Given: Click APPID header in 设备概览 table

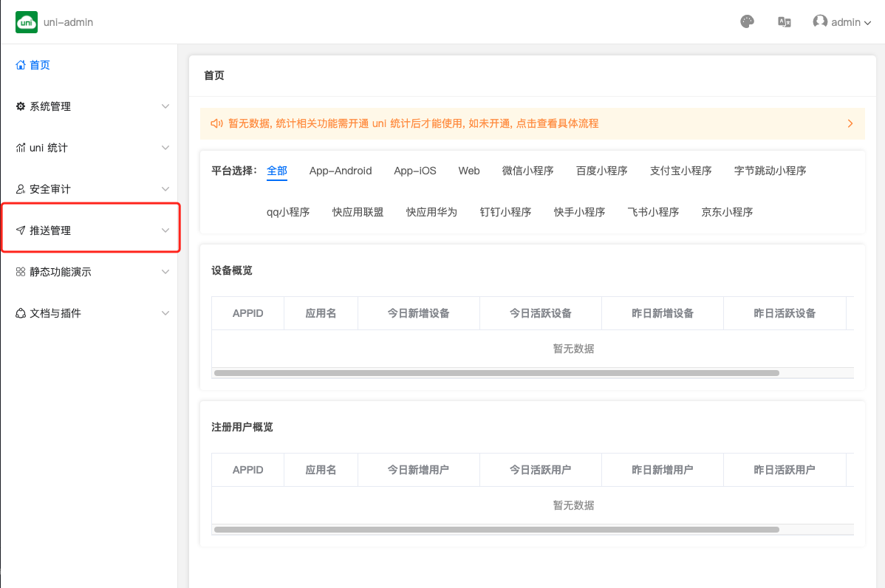Looking at the screenshot, I should [247, 313].
